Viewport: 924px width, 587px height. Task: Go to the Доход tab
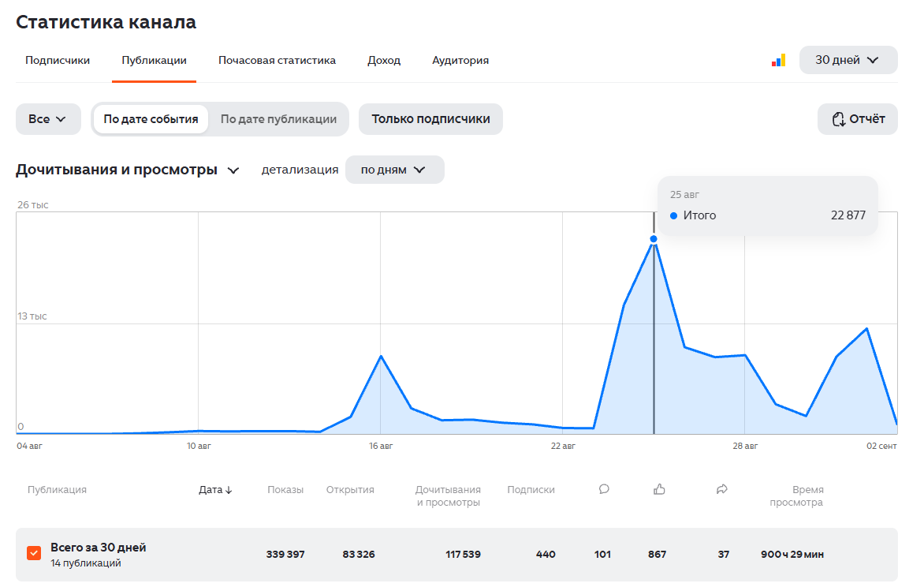384,60
